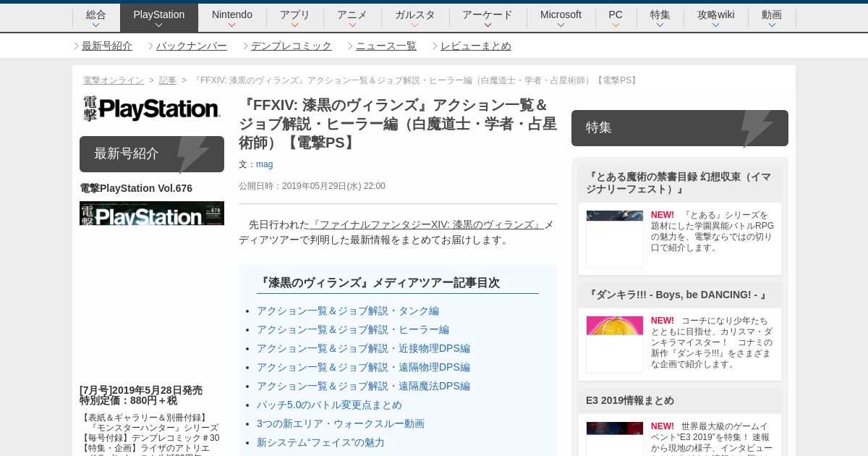This screenshot has width=868, height=456.
Task: Open the アーケード tab
Action: (488, 17)
